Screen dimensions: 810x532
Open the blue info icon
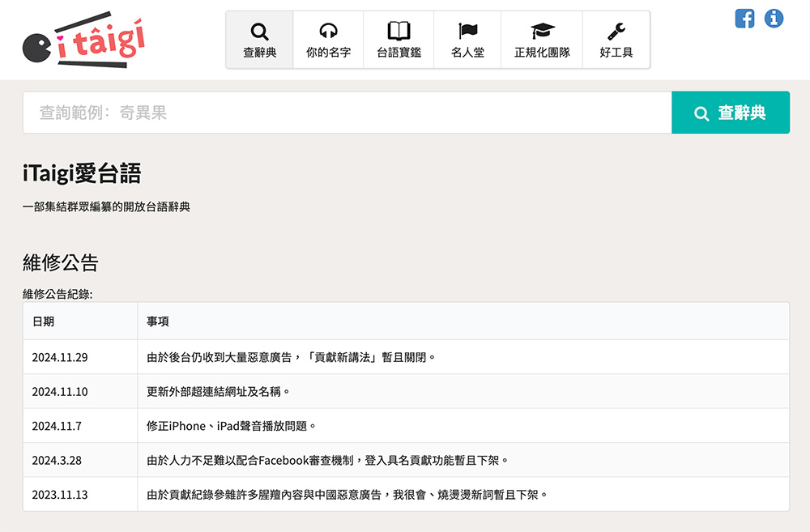774,19
